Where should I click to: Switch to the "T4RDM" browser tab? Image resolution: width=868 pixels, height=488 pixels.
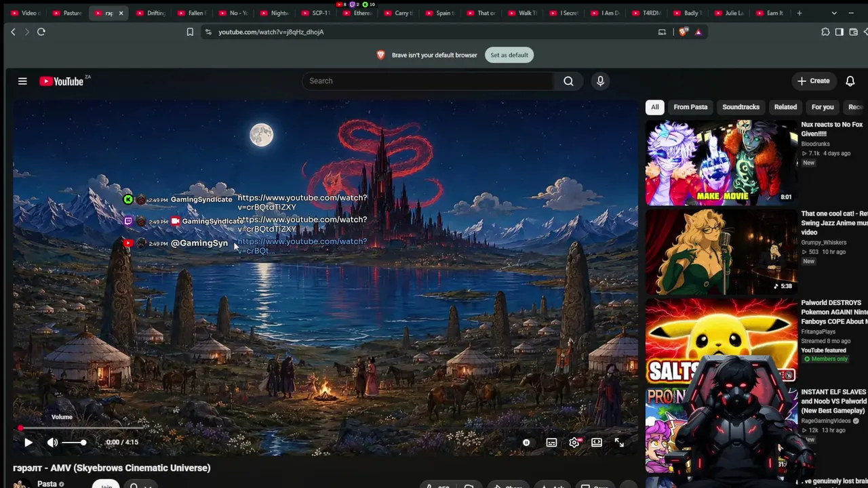[647, 13]
